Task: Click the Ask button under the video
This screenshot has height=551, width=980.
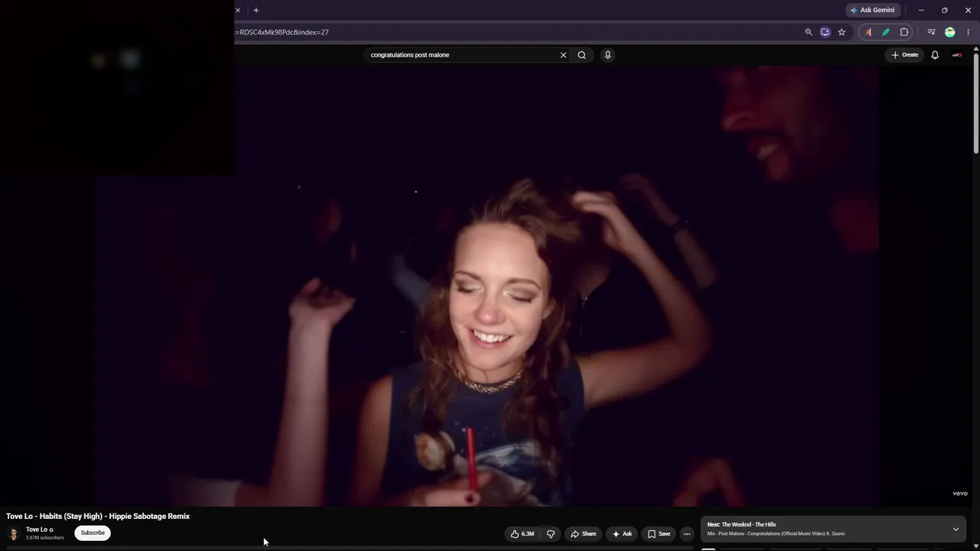Action: click(x=622, y=534)
